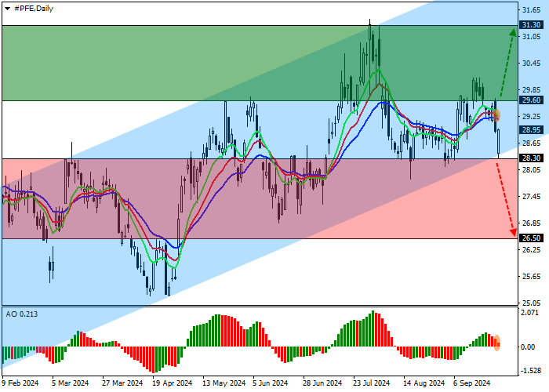This screenshot has height=392, width=549.
Task: Click the 26.50 target price label
Action: click(531, 238)
